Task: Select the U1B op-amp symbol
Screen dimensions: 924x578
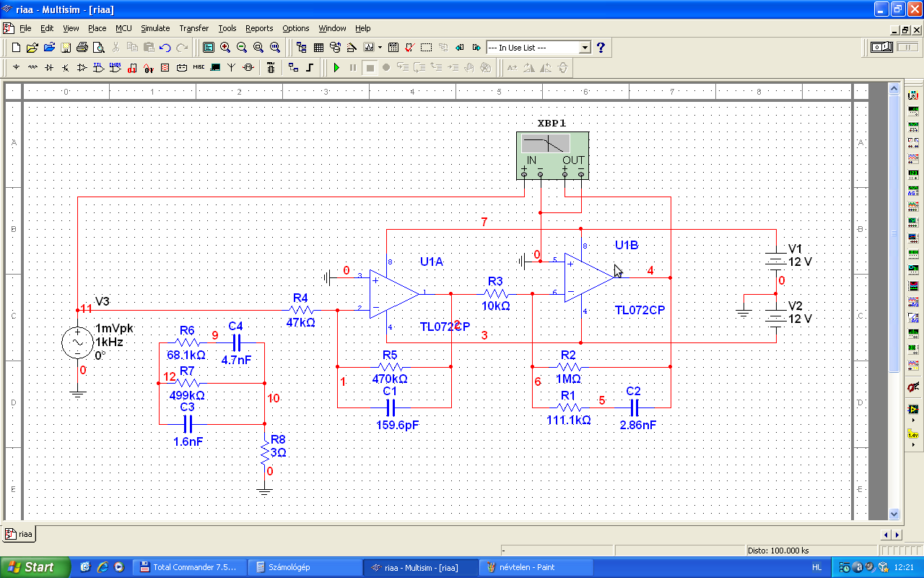Action: click(591, 277)
